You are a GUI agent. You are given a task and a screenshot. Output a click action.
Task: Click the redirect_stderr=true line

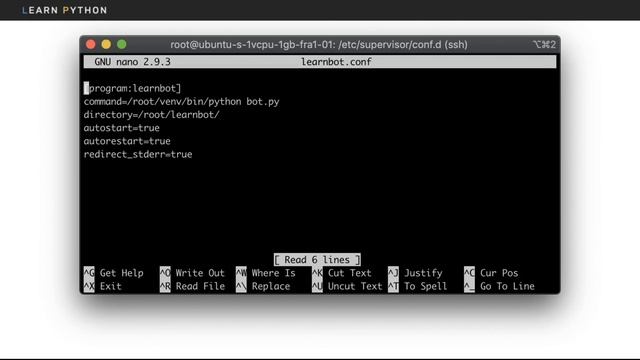click(138, 154)
